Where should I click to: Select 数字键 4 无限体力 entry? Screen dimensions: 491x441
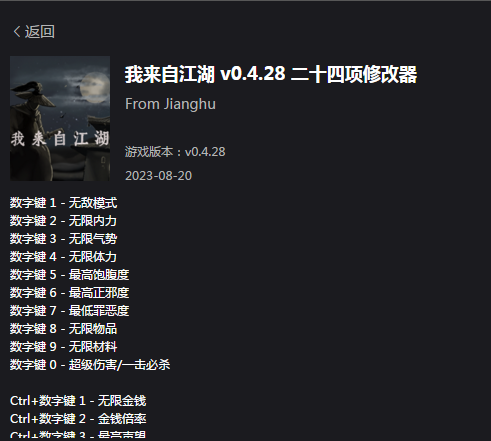pyautogui.click(x=63, y=257)
